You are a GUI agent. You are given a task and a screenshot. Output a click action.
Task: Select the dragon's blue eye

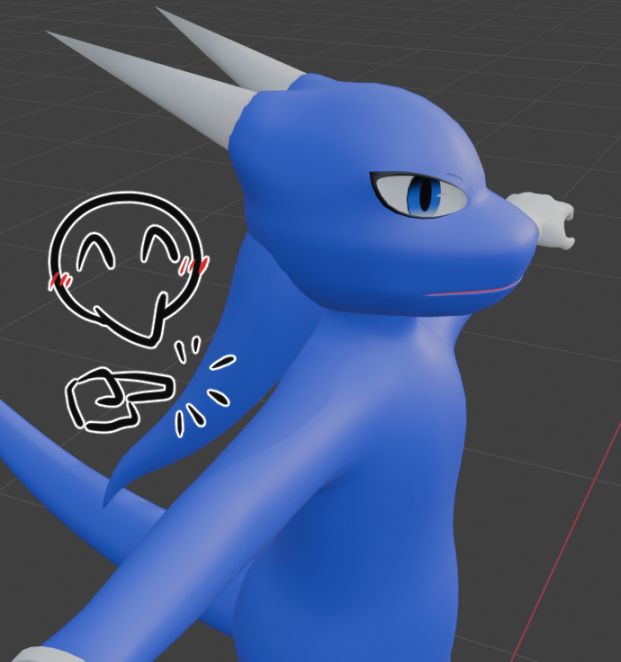(420, 194)
